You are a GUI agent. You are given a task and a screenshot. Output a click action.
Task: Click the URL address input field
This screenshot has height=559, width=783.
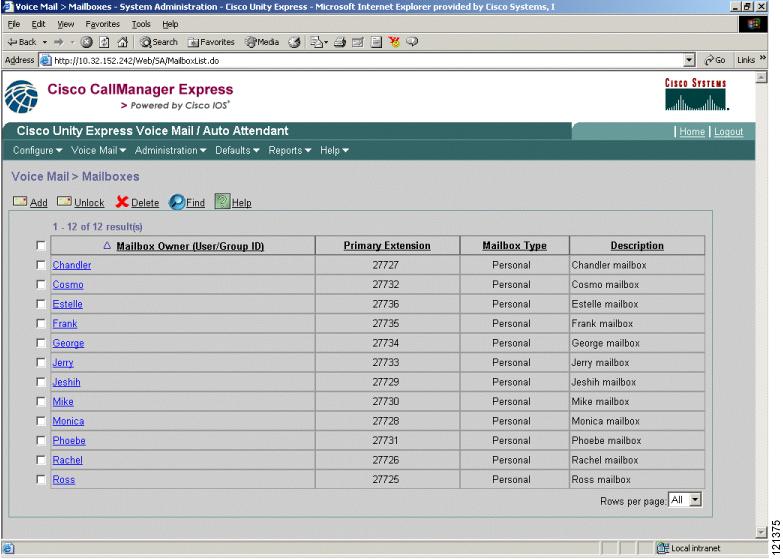361,60
